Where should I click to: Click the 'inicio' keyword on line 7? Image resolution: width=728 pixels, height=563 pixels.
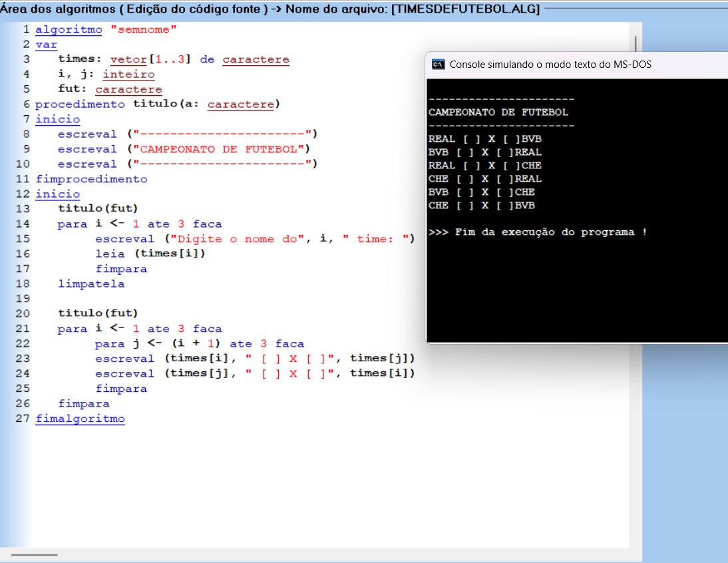[58, 119]
